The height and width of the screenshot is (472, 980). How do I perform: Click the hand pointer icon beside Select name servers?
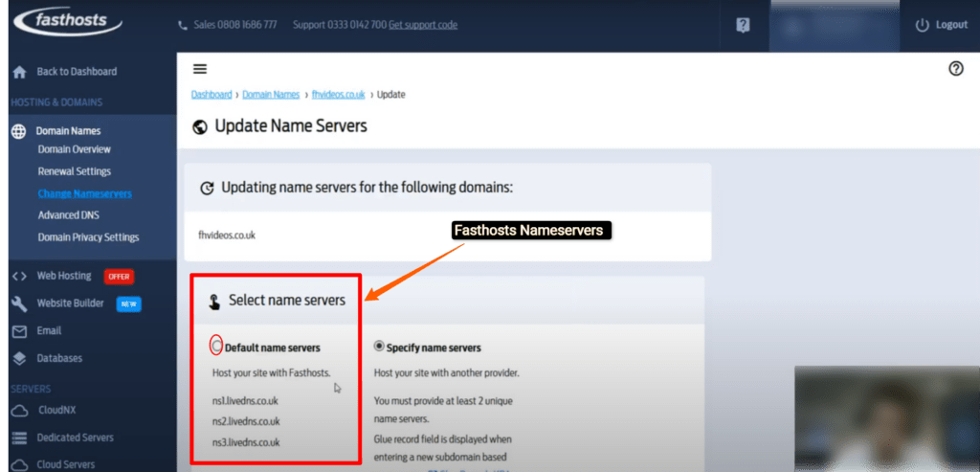pos(214,302)
